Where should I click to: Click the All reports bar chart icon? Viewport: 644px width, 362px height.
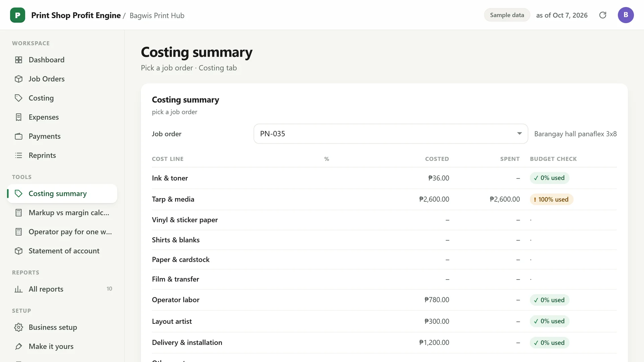pos(19,289)
